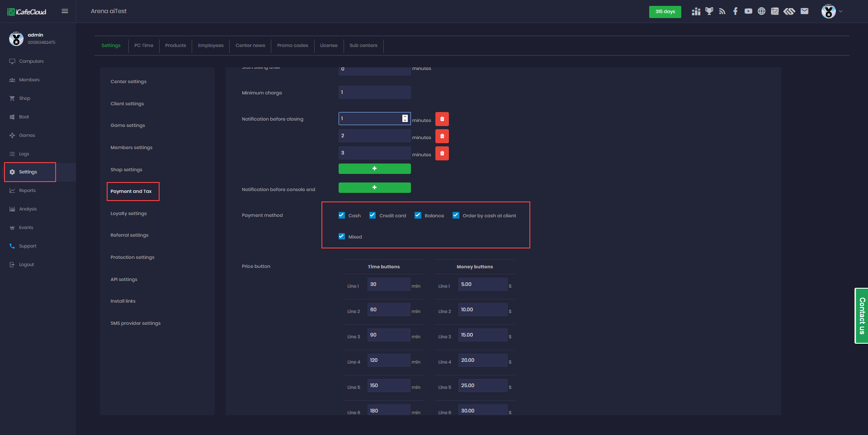Select Loyalty settings in the side list

click(128, 214)
